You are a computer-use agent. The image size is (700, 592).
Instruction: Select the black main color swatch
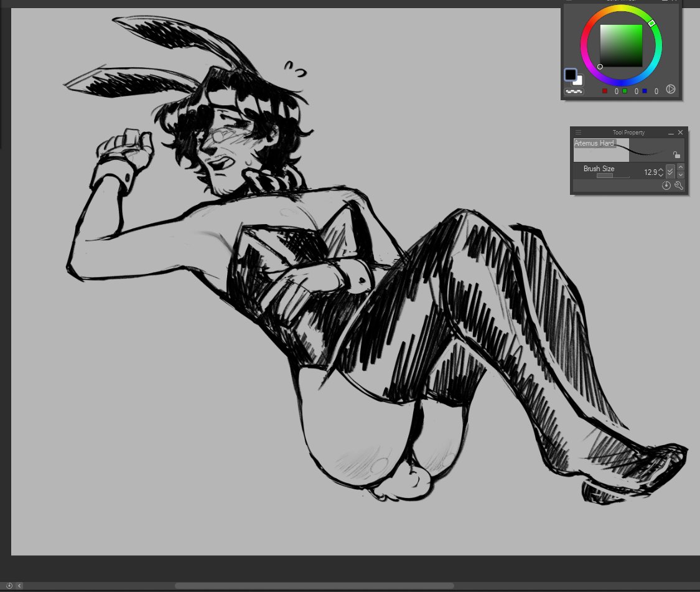point(570,75)
